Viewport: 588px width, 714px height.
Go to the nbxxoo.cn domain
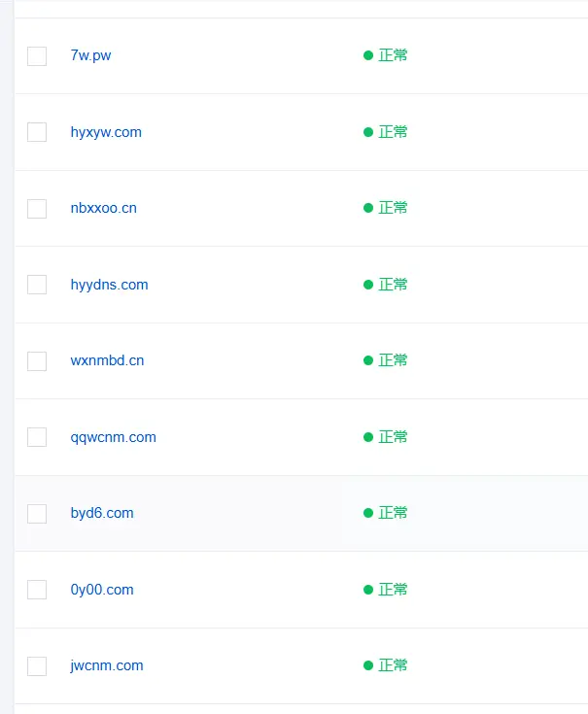pyautogui.click(x=103, y=208)
